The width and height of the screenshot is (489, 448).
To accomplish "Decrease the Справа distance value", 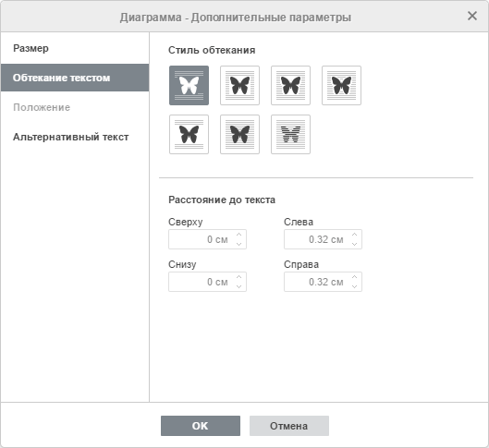I will tap(354, 286).
